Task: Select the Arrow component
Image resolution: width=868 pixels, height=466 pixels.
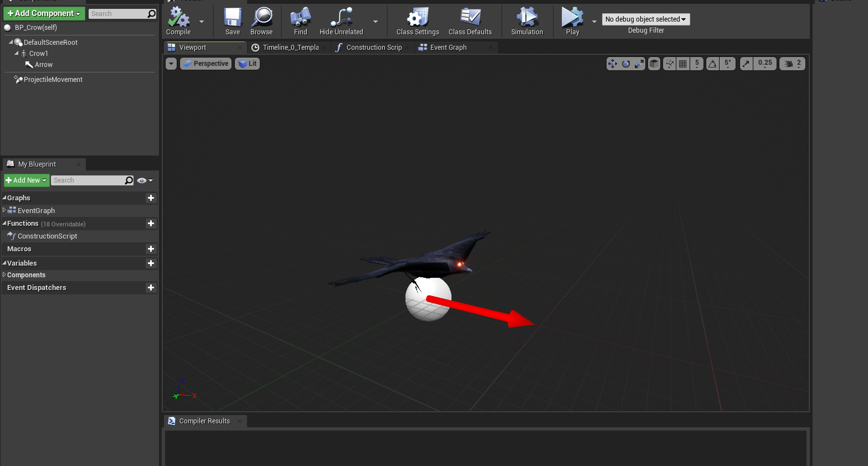Action: 44,65
